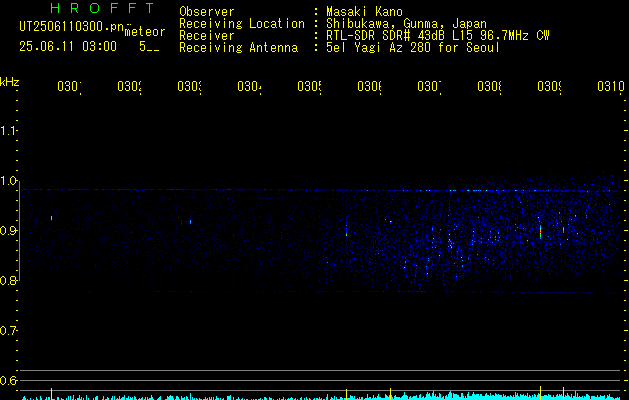Image resolution: width=629 pixels, height=400 pixels.
Task: Click the 0.8 kHz frequency axis label
Action: tap(8, 280)
